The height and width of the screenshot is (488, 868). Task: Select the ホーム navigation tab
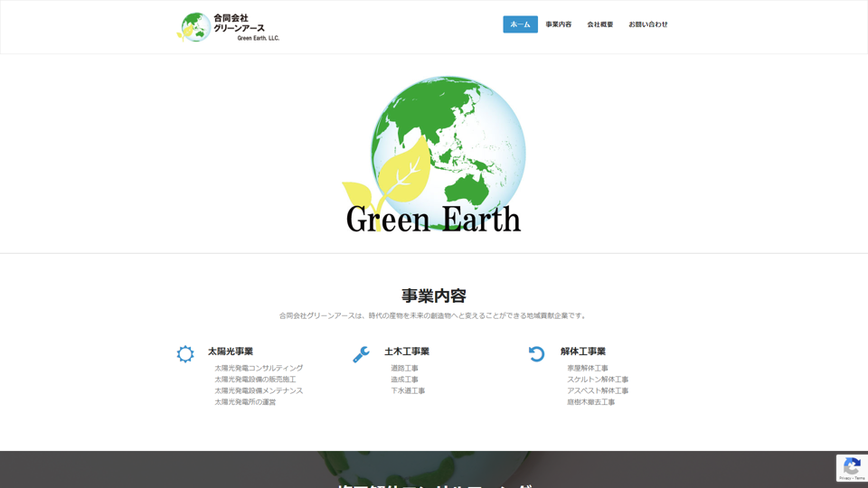[520, 24]
